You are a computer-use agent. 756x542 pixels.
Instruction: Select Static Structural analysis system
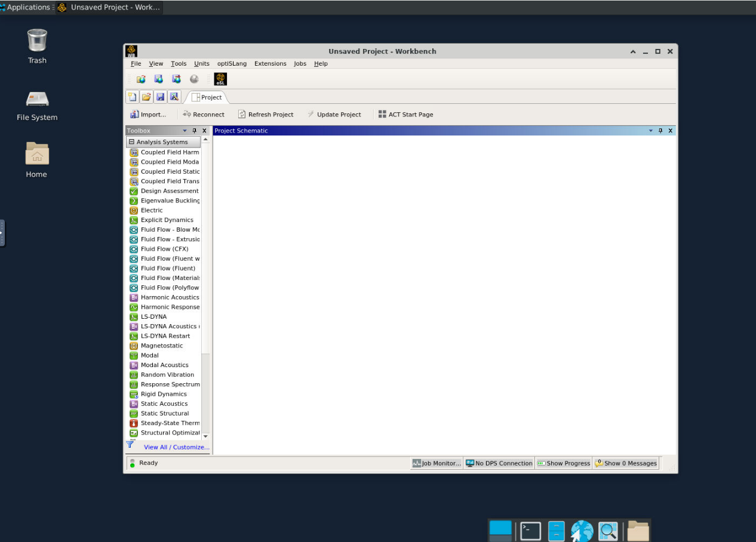tap(164, 413)
